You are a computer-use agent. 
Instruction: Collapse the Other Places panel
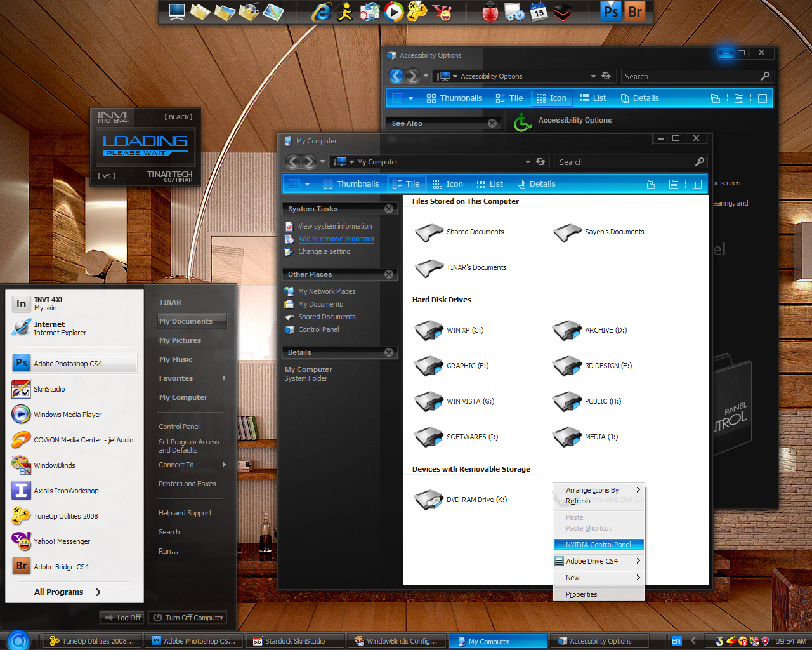389,274
